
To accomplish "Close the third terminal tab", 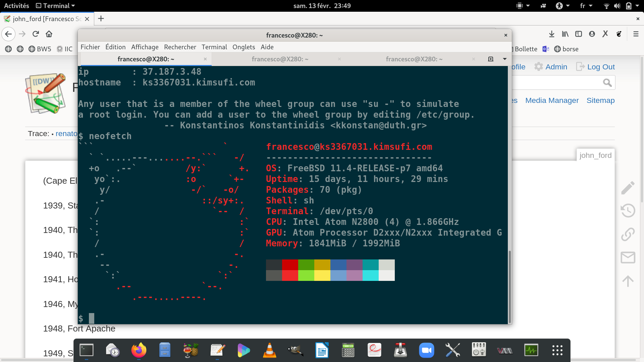I will (473, 59).
